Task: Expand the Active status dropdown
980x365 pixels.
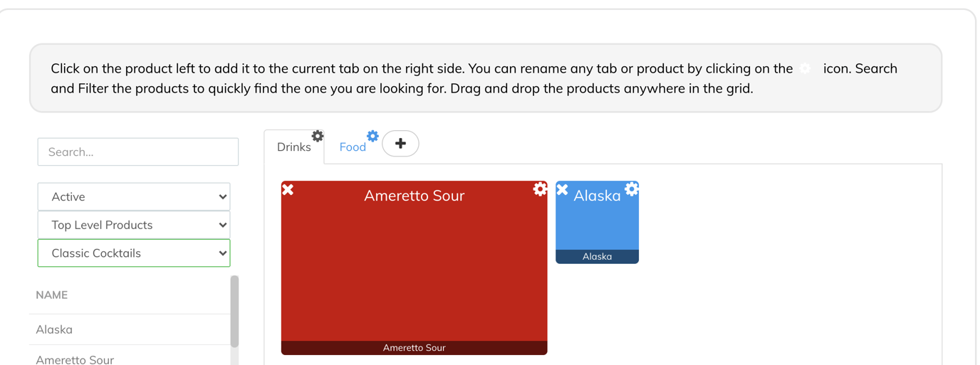Action: coord(134,196)
